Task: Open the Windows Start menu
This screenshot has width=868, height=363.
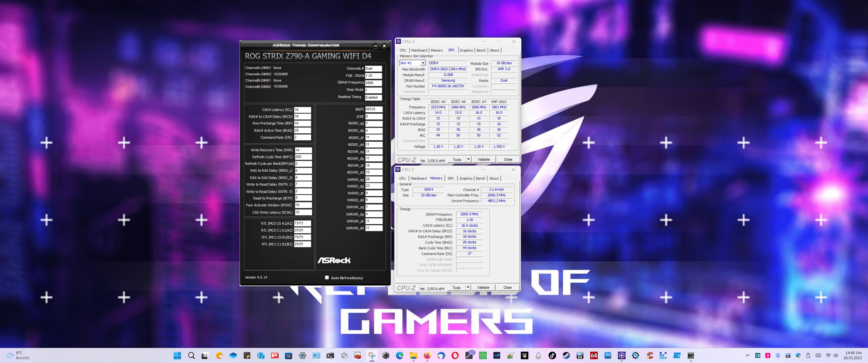Action: click(x=177, y=356)
